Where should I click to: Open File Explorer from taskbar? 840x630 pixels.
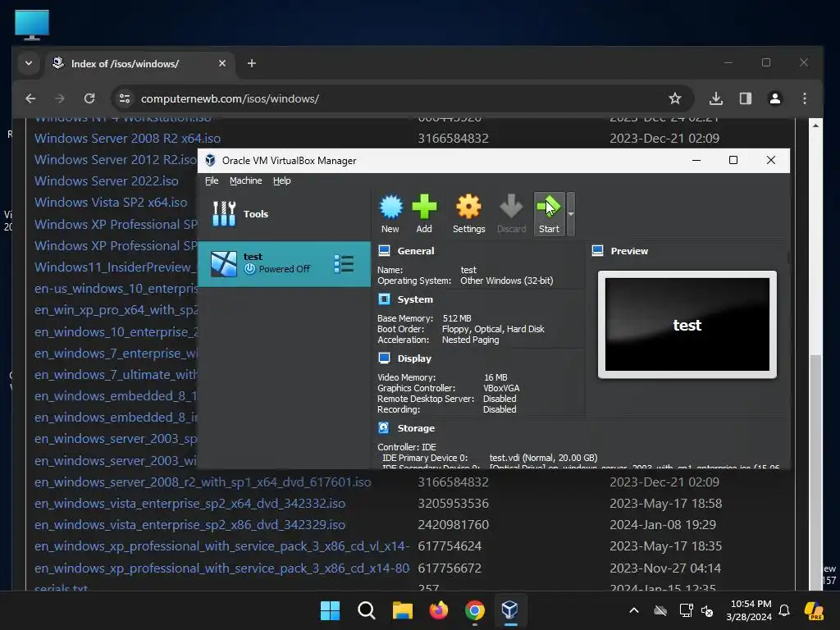pyautogui.click(x=402, y=610)
